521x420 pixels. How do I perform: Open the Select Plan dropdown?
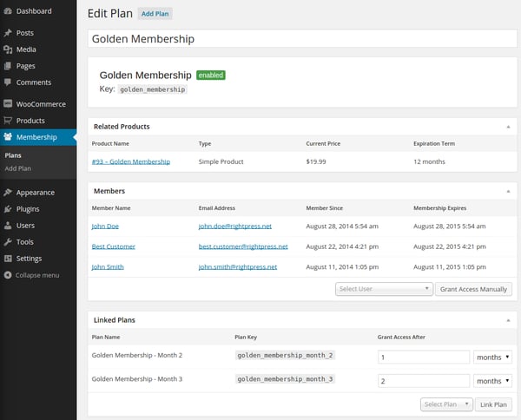click(x=447, y=404)
